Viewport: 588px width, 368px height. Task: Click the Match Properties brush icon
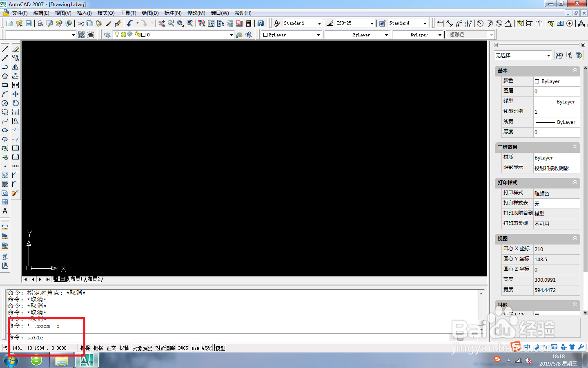(x=109, y=23)
